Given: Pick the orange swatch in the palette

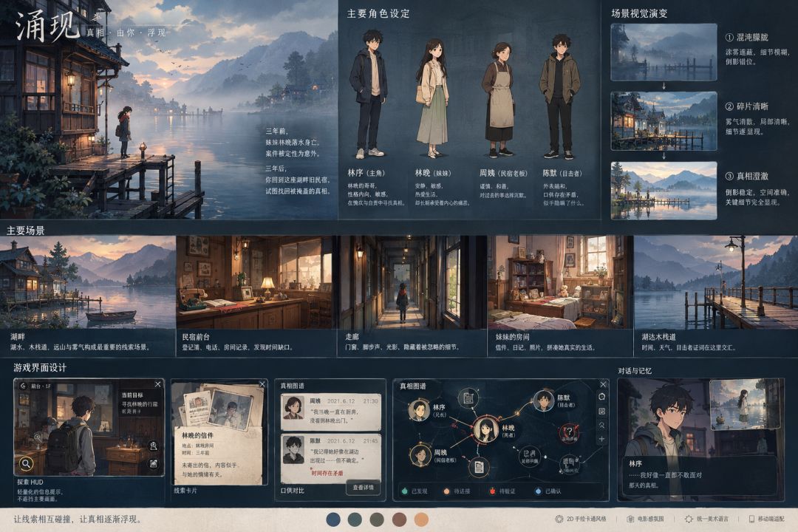Looking at the screenshot, I should 421,519.
